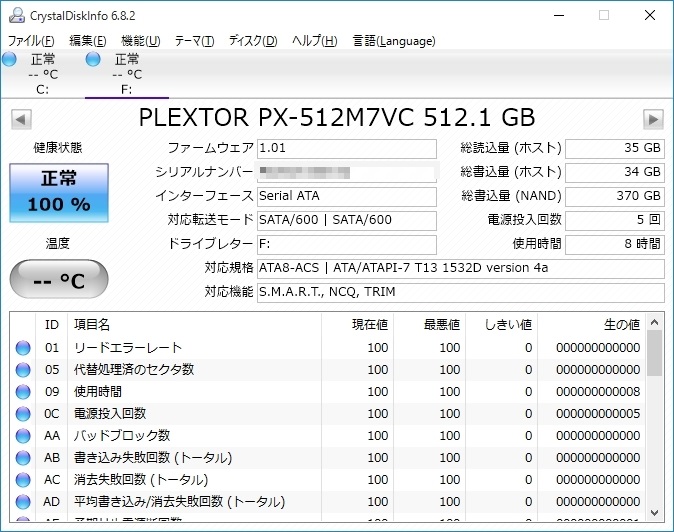Image resolution: width=674 pixels, height=532 pixels.
Task: Click total NAND writes value 370 GB
Action: 615,196
